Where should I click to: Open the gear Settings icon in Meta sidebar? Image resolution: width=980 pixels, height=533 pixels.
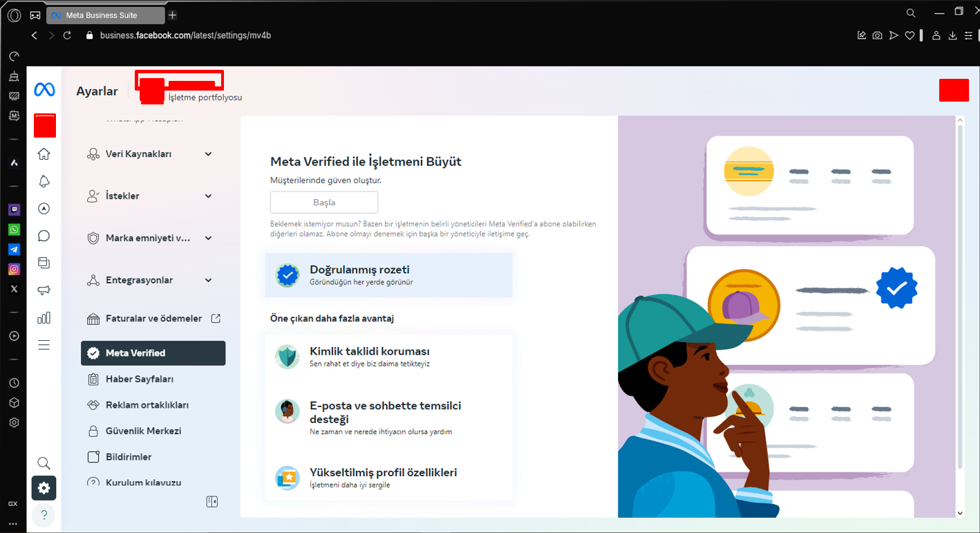44,488
